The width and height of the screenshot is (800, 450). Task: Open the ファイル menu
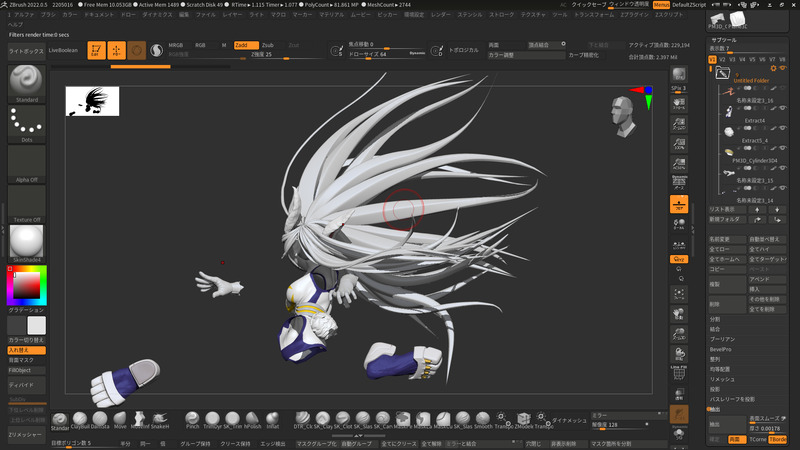pos(205,15)
